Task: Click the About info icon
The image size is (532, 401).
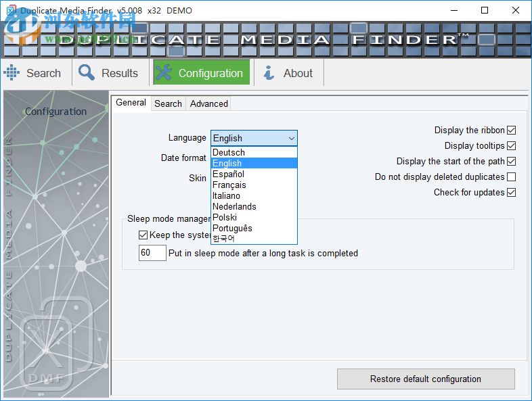Action: [x=269, y=72]
